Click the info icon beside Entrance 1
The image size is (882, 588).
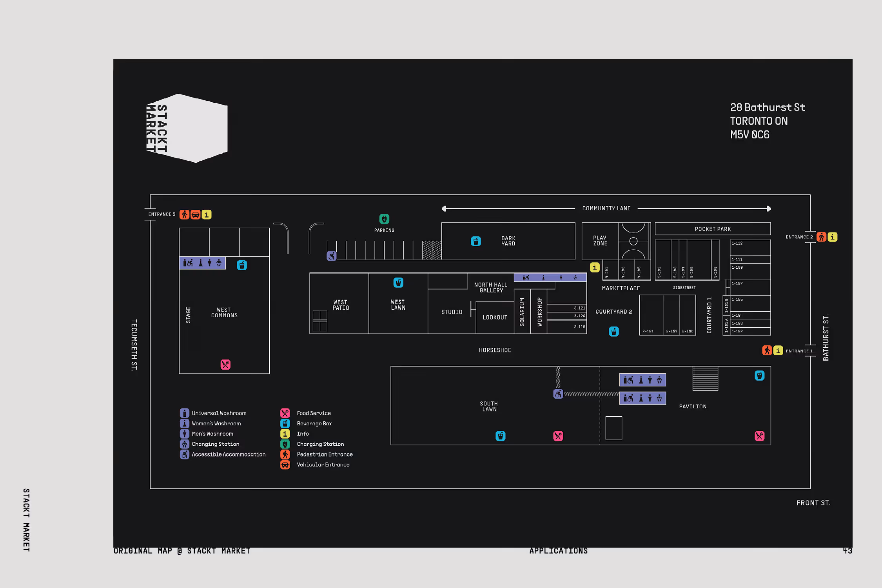[x=778, y=350]
